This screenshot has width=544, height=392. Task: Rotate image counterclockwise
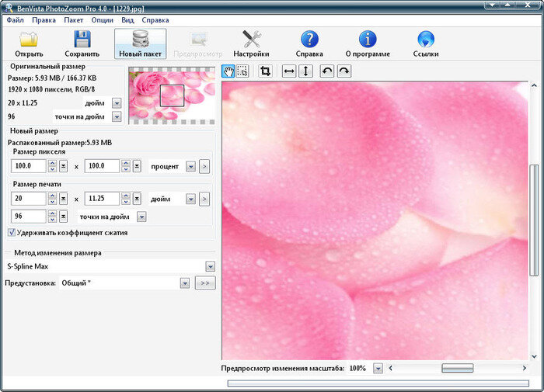[327, 71]
